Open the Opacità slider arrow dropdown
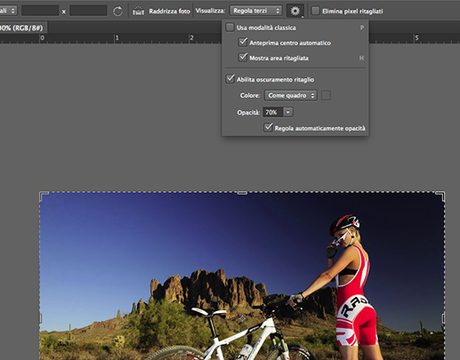Image resolution: width=460 pixels, height=360 pixels. [x=288, y=112]
